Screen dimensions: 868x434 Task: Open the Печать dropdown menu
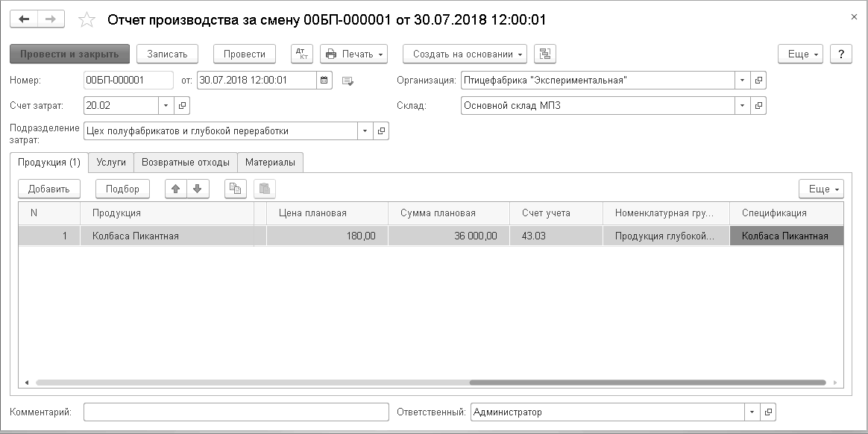tap(353, 54)
